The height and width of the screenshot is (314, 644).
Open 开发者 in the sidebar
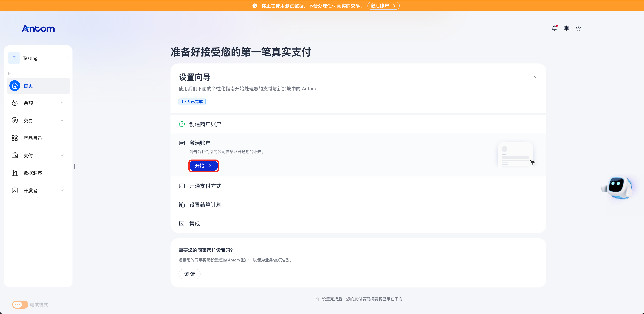pyautogui.click(x=38, y=190)
